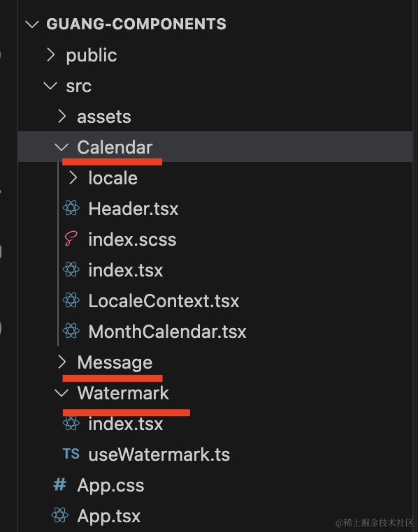418x532 pixels.
Task: Open the Watermark index.tsx file
Action: [126, 424]
